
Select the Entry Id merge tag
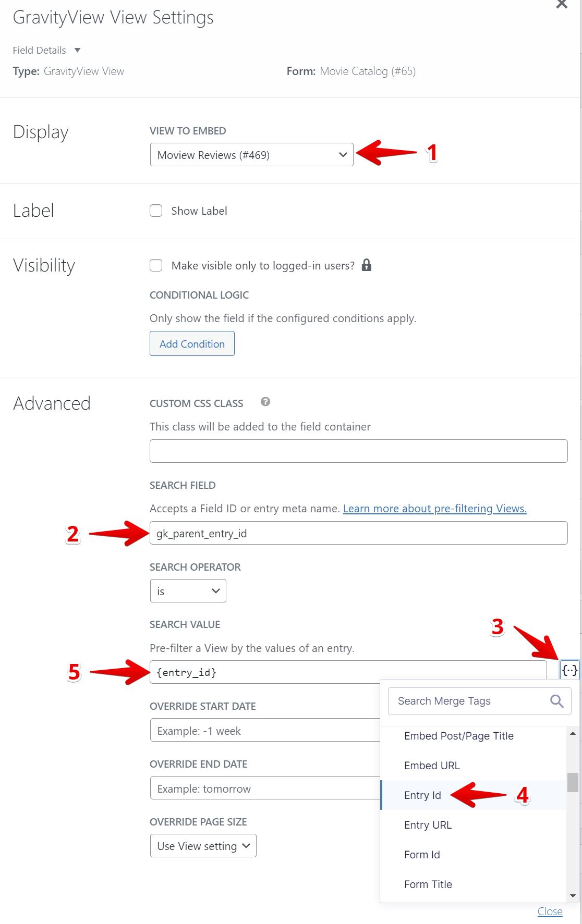click(x=422, y=795)
